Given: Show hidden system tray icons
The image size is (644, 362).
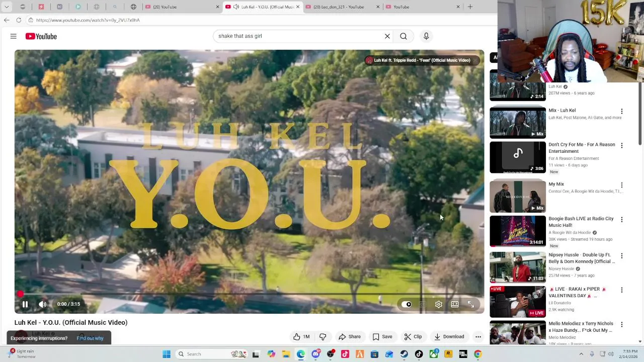Looking at the screenshot, I should [x=581, y=354].
